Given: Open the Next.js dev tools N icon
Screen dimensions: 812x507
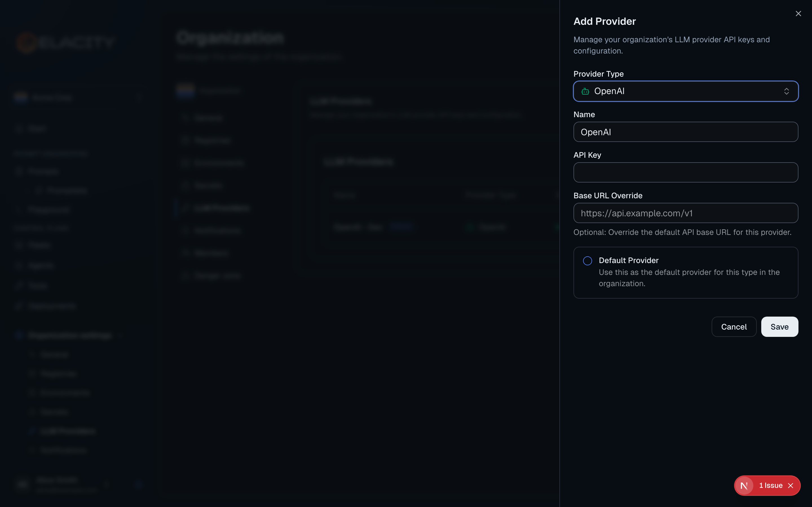Looking at the screenshot, I should (x=744, y=485).
